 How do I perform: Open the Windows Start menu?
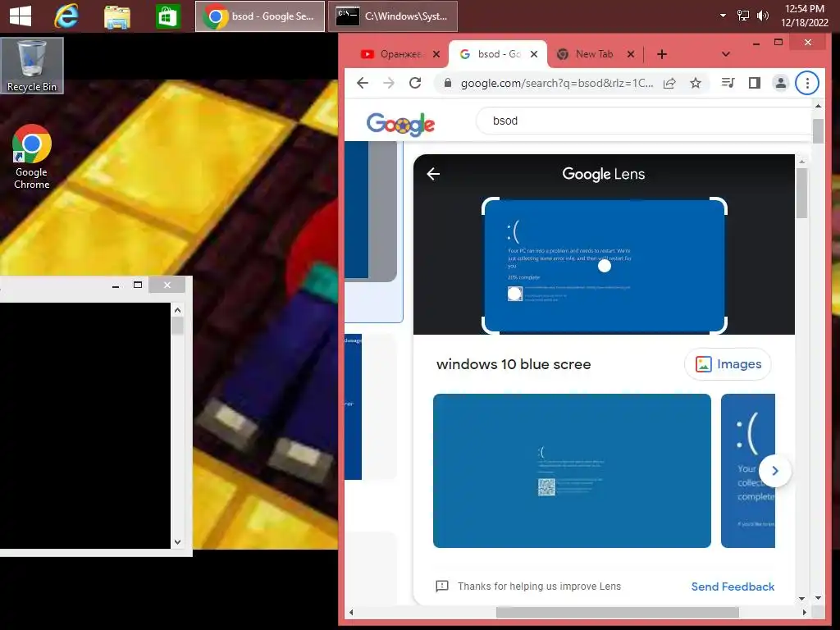click(21, 16)
